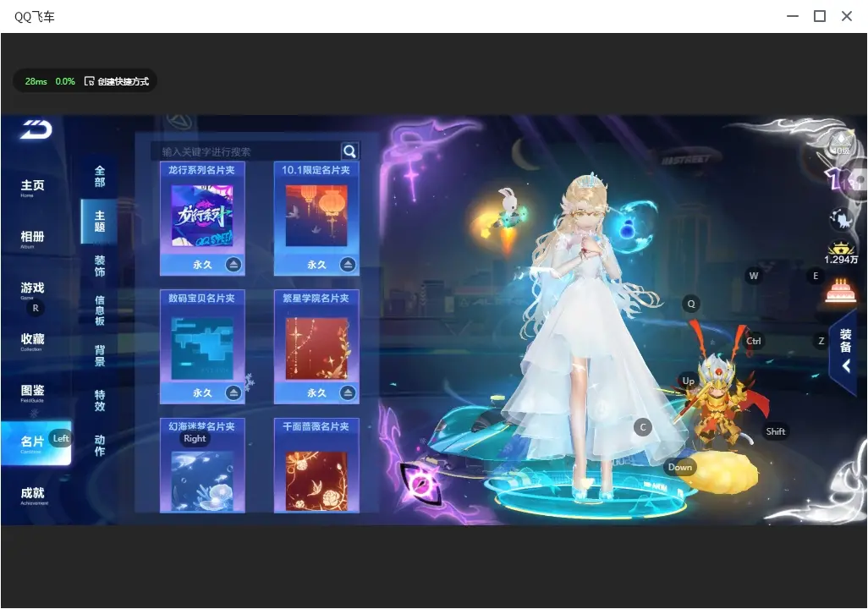Switch to the 动作 category tab

click(x=100, y=445)
